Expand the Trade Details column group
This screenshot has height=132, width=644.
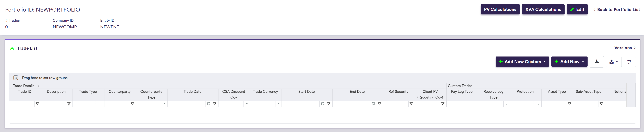(38, 86)
